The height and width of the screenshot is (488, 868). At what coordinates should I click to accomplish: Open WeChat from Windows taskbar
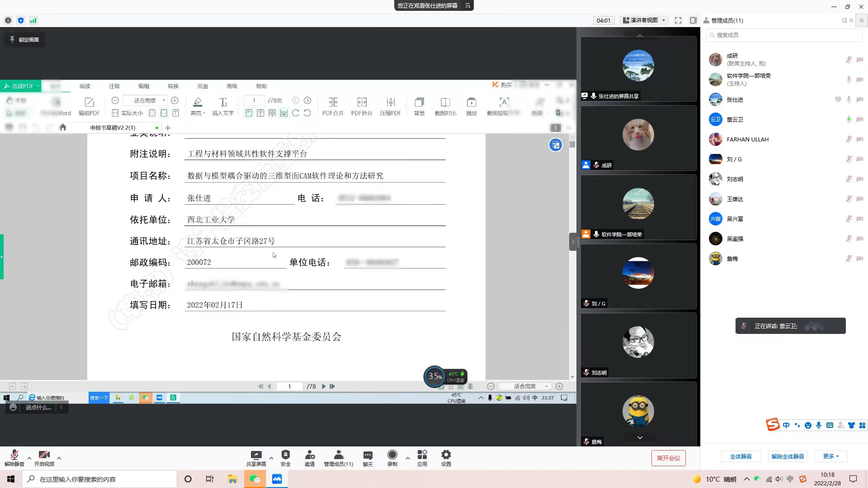point(255,479)
